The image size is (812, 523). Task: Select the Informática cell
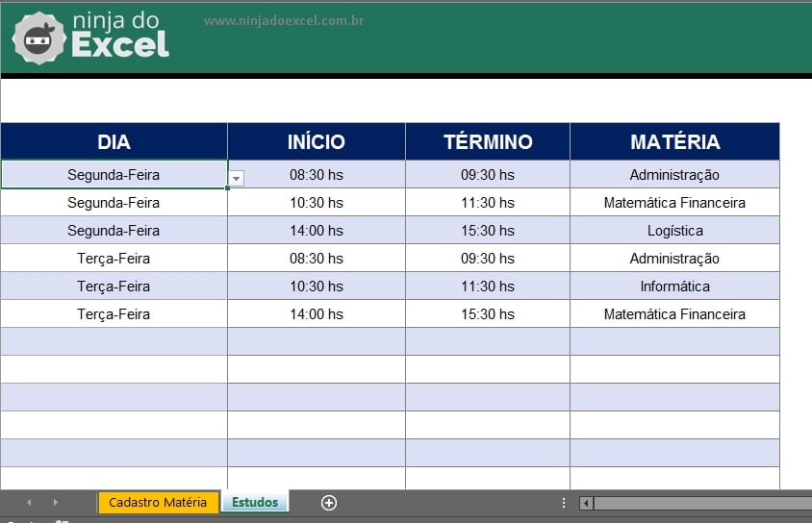(x=674, y=286)
